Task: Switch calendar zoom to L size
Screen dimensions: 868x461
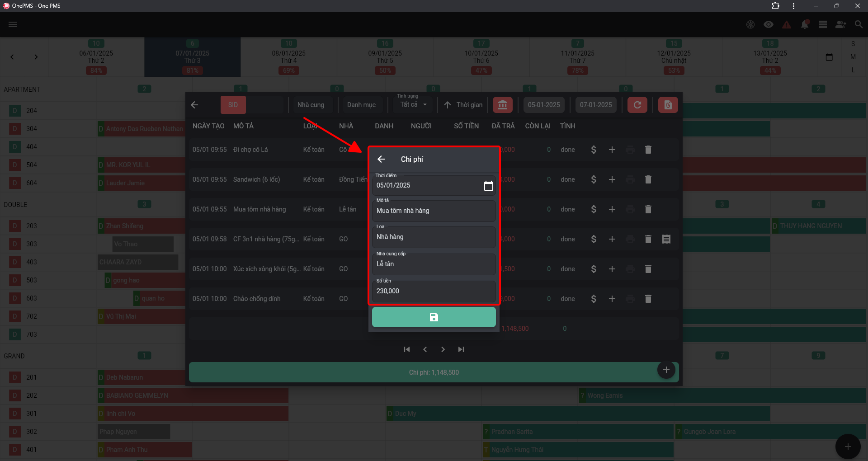Action: pyautogui.click(x=853, y=70)
